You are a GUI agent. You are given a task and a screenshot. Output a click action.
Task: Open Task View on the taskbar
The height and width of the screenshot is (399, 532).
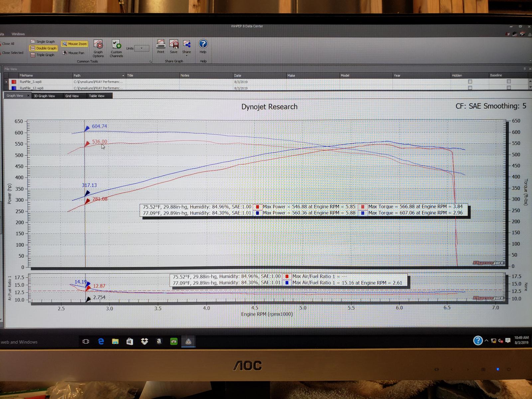tap(86, 341)
